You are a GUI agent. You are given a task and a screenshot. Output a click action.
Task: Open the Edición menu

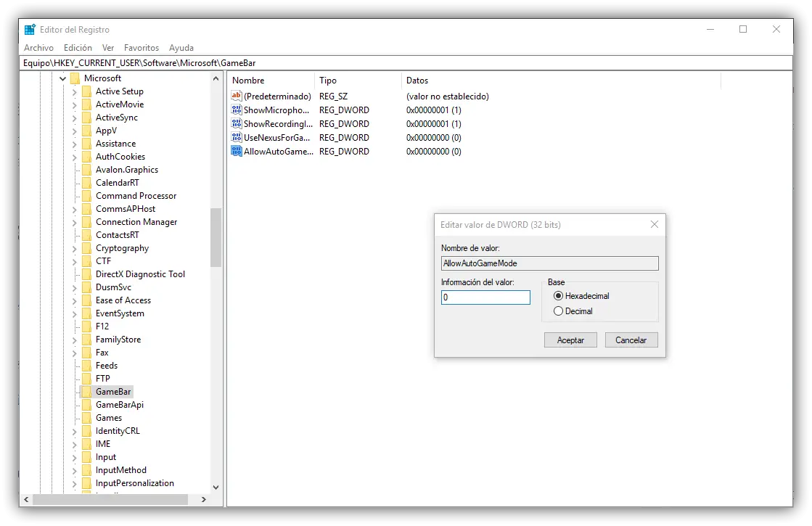(x=78, y=48)
